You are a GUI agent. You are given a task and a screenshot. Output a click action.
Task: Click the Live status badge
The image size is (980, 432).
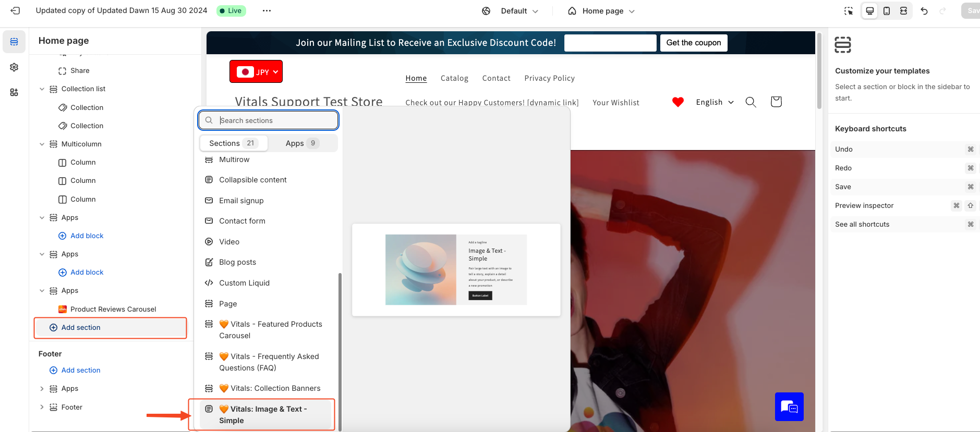coord(231,10)
